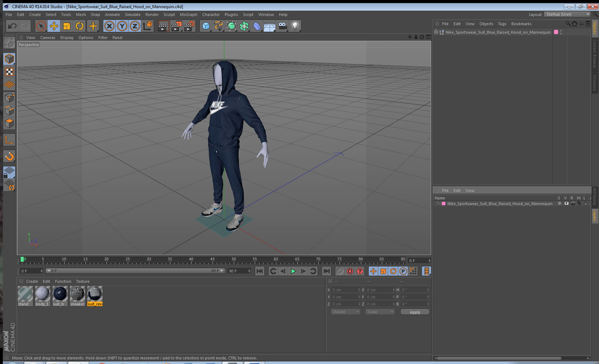Image resolution: width=599 pixels, height=364 pixels.
Task: Toggle Y axis lock
Action: [x=122, y=26]
